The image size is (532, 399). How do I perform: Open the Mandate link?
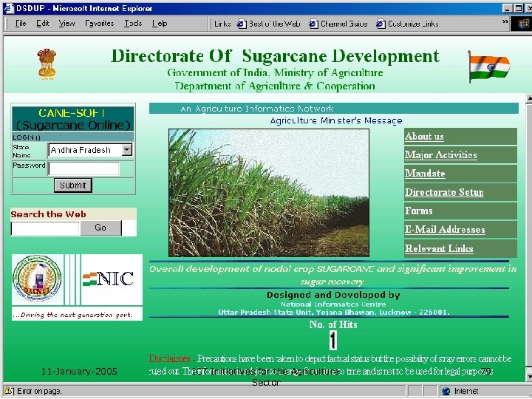[x=425, y=174]
